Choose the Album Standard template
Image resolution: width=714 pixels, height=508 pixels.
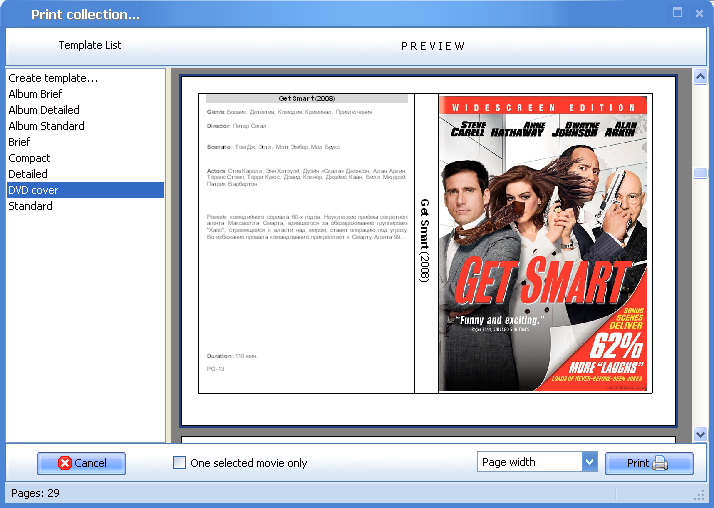click(x=85, y=126)
